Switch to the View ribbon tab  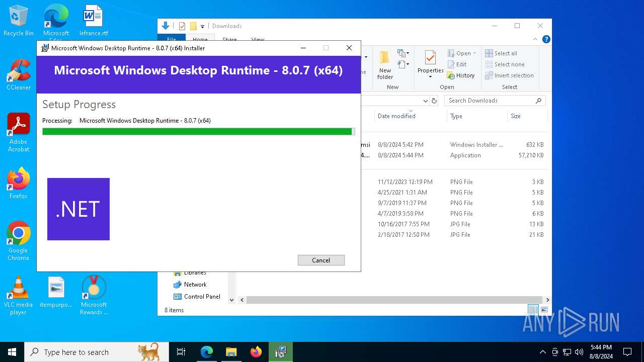pos(258,40)
